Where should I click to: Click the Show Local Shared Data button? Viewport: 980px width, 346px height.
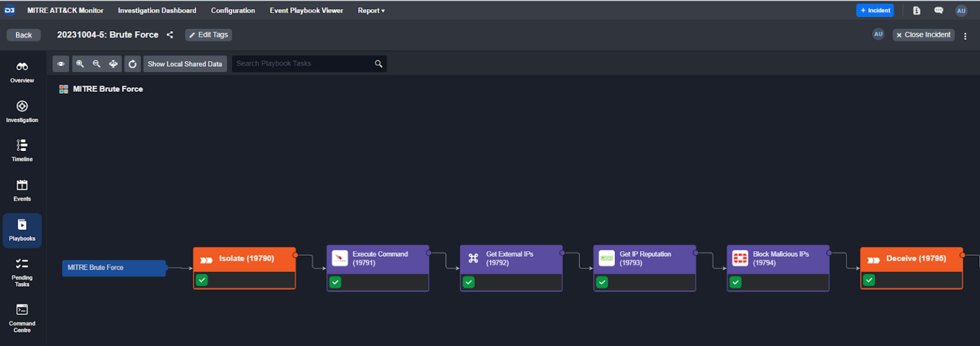tap(185, 64)
